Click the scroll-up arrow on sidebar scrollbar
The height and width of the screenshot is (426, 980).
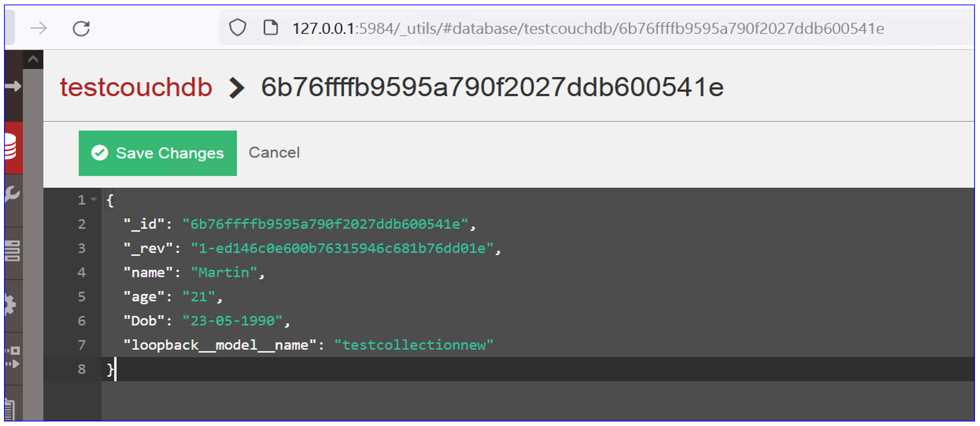click(33, 59)
